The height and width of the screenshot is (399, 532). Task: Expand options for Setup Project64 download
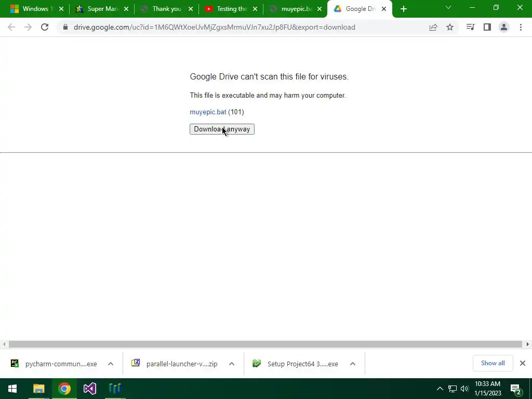click(x=353, y=364)
